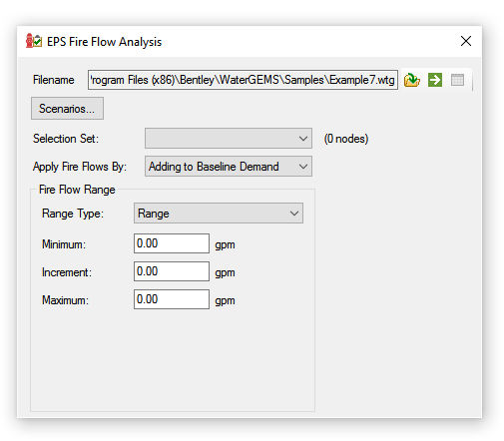
Task: Click into the Maximum flow input field
Action: click(x=172, y=299)
